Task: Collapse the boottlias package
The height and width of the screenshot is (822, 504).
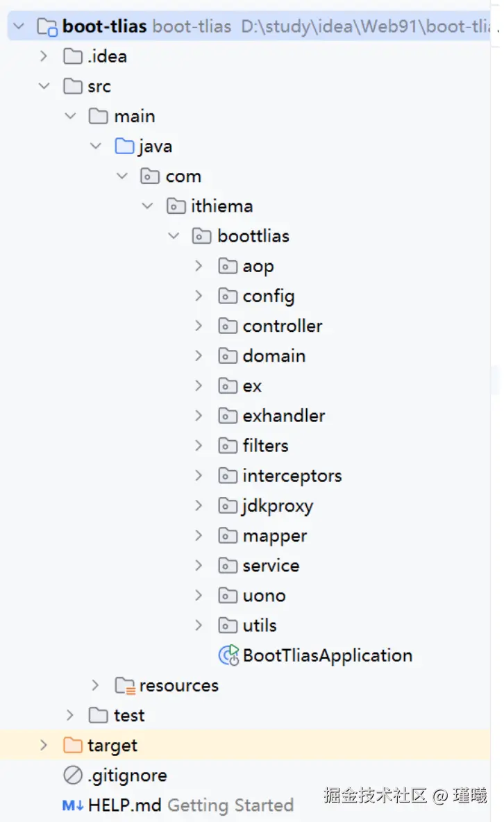Action: tap(173, 236)
